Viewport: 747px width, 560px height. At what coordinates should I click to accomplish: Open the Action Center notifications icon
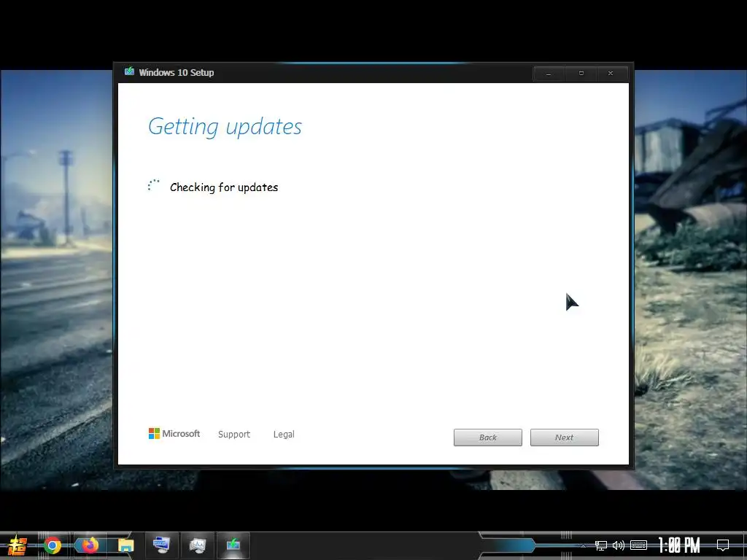point(723,545)
